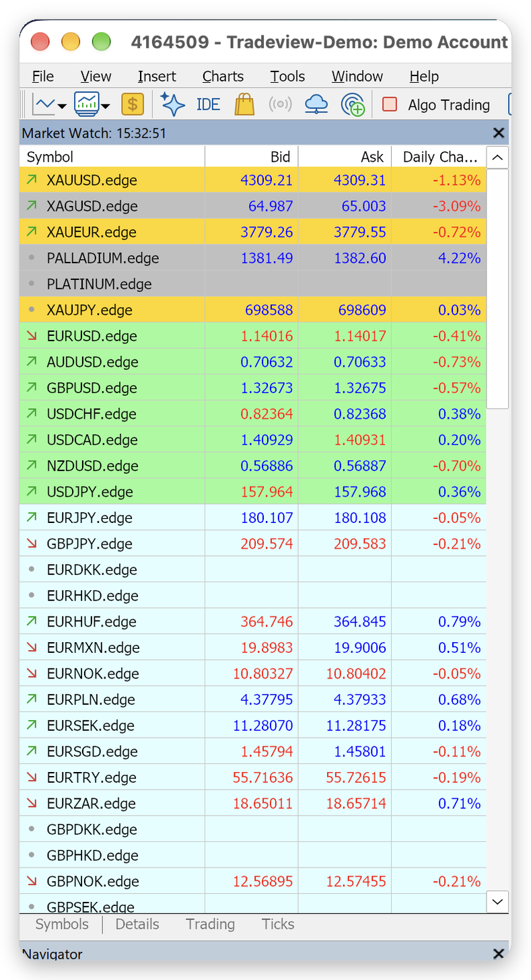Select the XAUEUR.edge symbol row
531x980 pixels.
click(x=253, y=232)
